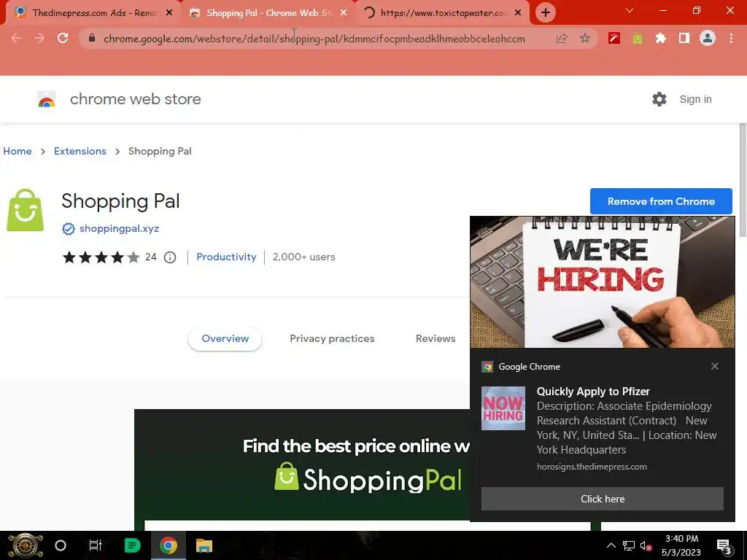Open the Extensions breadcrumb link

(80, 151)
